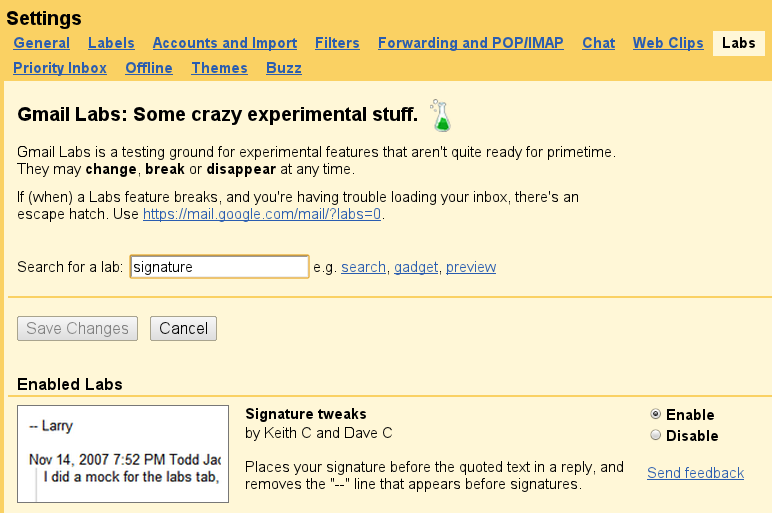Image resolution: width=772 pixels, height=513 pixels.
Task: Select Disable for Signature tweaks
Action: pos(655,435)
